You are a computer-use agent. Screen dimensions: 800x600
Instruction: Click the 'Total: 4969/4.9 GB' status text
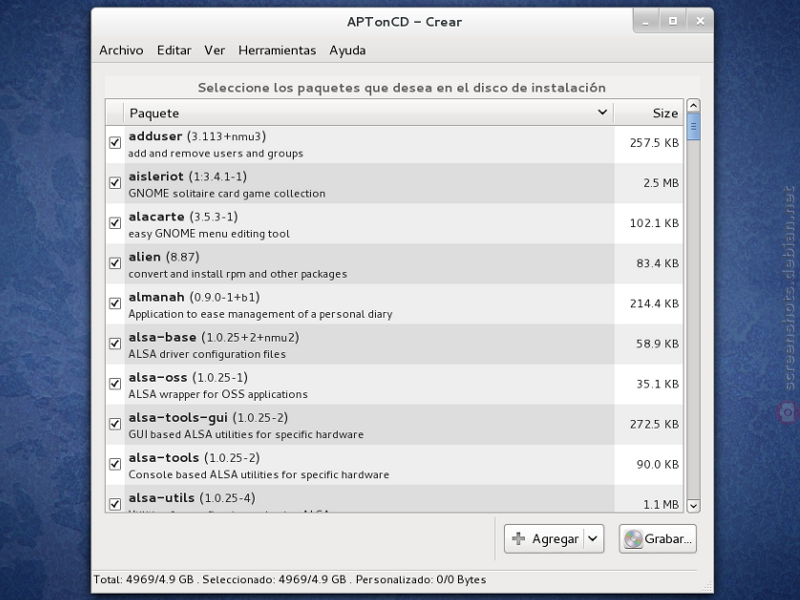click(x=143, y=580)
